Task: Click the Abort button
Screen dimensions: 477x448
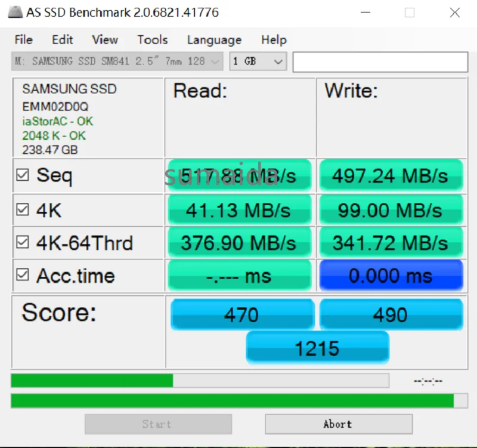Action: (339, 424)
